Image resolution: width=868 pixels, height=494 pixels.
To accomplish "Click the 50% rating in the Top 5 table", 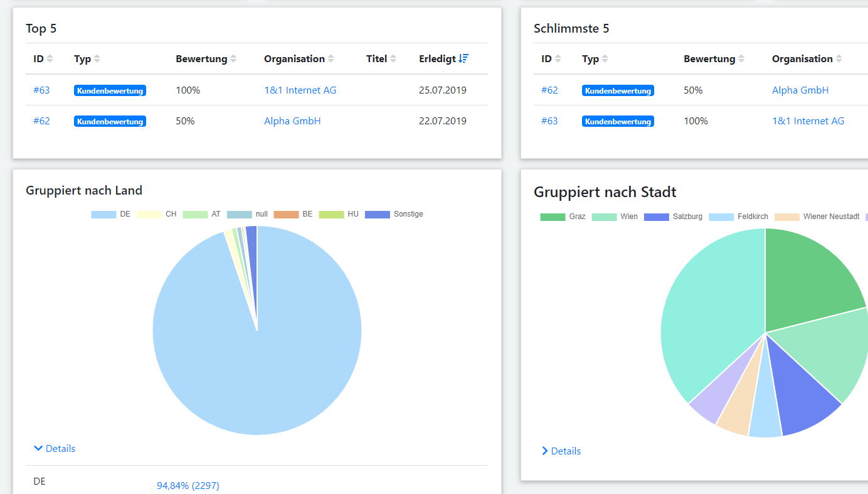I will 186,121.
